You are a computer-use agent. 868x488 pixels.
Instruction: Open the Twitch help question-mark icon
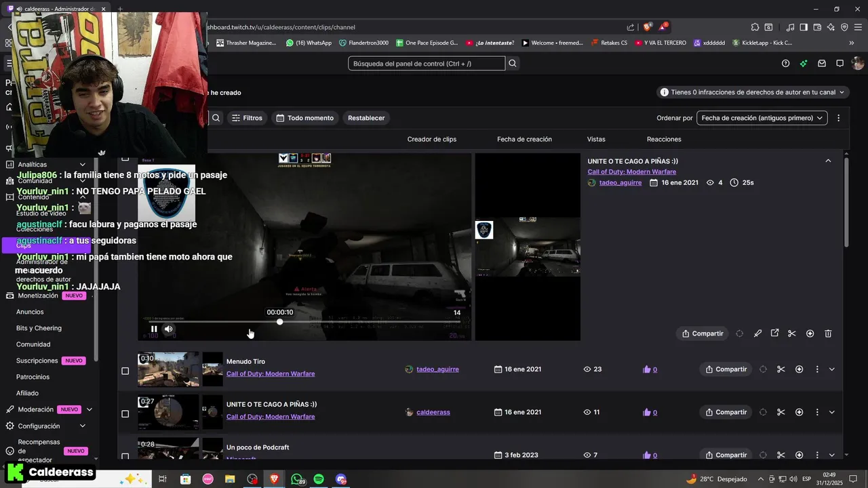(785, 63)
